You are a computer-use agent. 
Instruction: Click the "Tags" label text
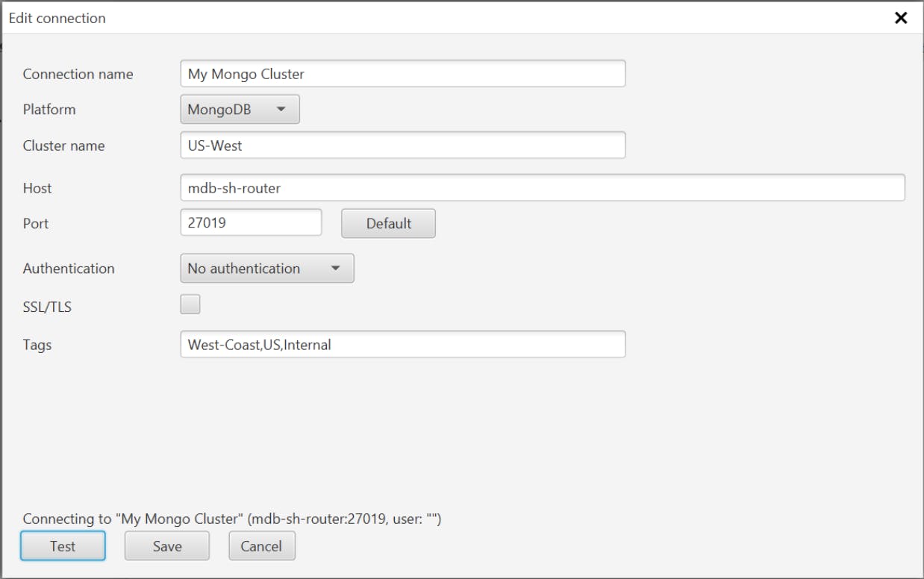[37, 345]
